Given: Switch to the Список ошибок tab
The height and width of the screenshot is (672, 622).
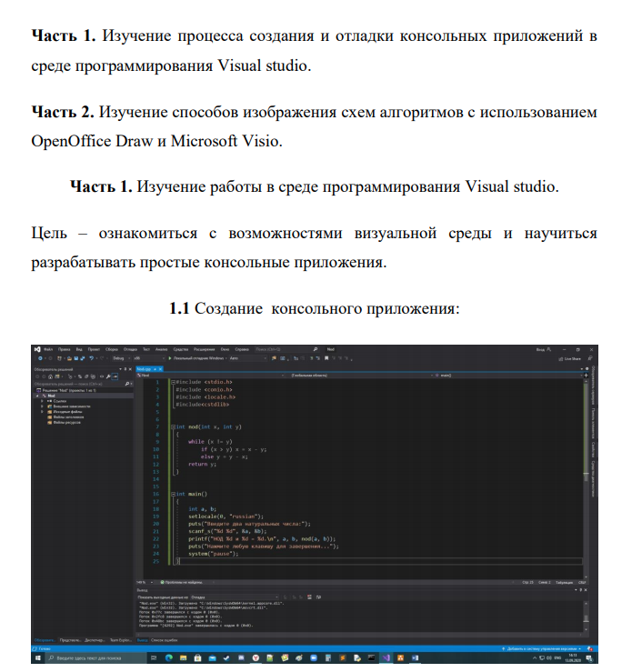Looking at the screenshot, I should [165, 640].
